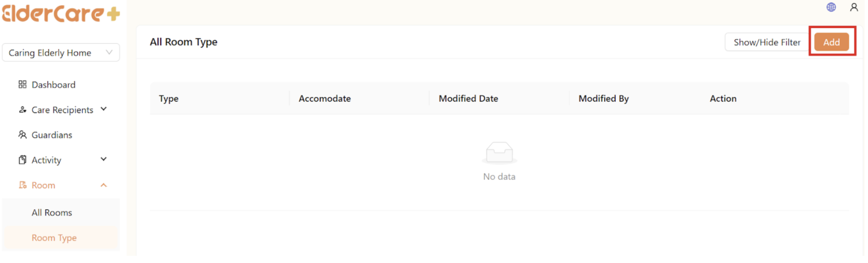Click the Care Recipients icon
The height and width of the screenshot is (263, 868).
pos(22,110)
